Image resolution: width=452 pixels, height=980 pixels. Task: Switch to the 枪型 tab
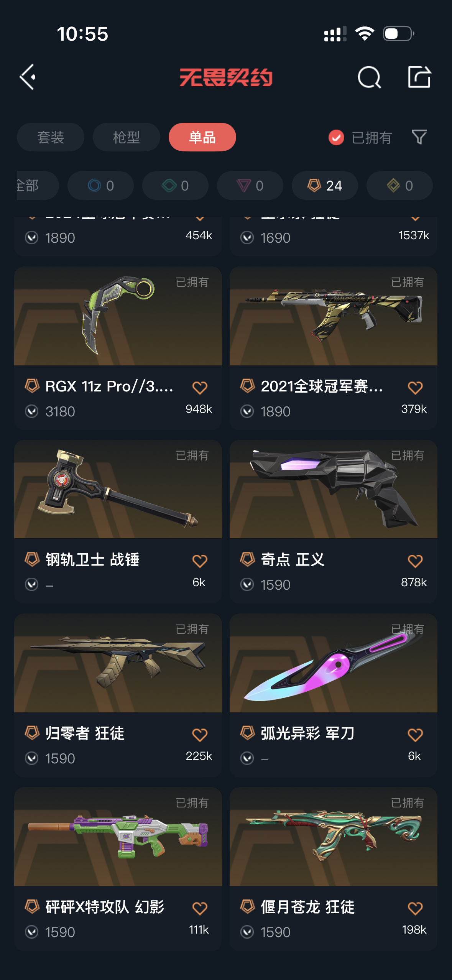pyautogui.click(x=127, y=137)
